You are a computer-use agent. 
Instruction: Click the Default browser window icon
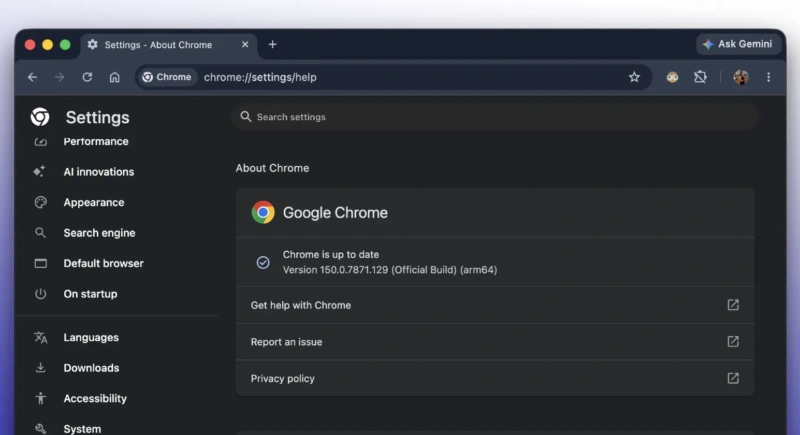(x=40, y=264)
